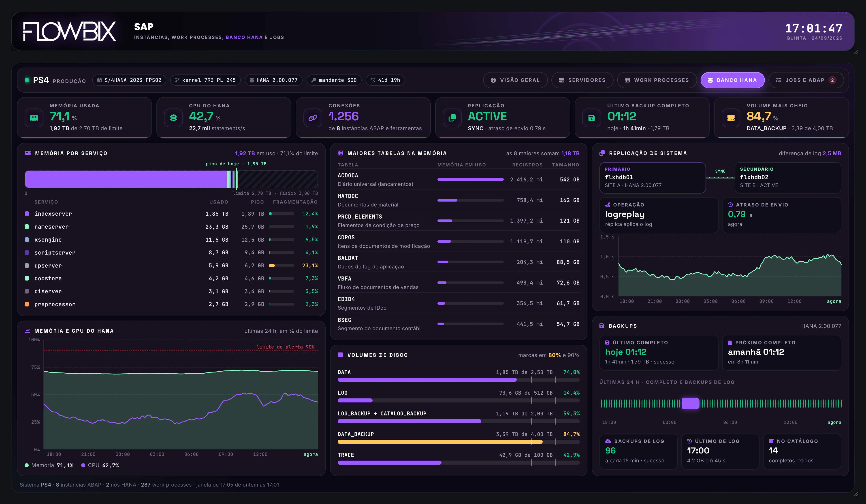Click the Backups de Log cloud icon
This screenshot has width=866, height=504.
tap(608, 441)
